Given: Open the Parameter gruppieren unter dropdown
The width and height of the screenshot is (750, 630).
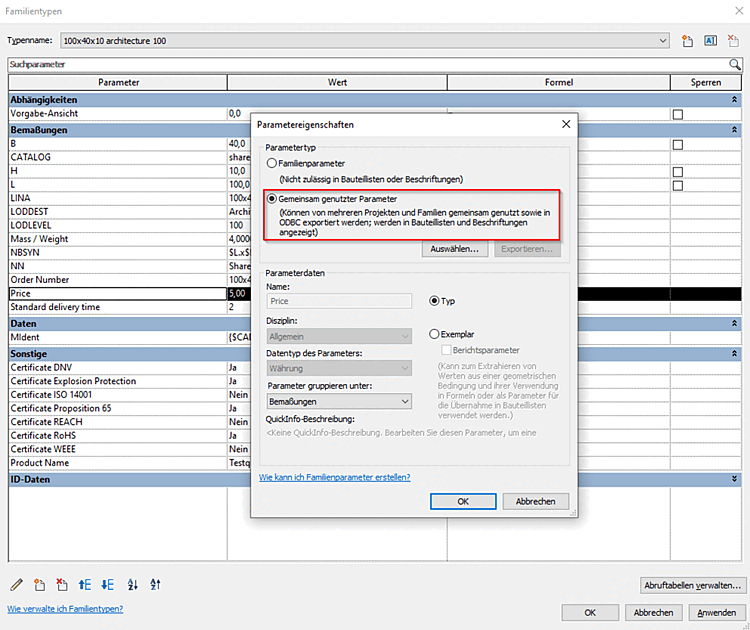Looking at the screenshot, I should [339, 401].
